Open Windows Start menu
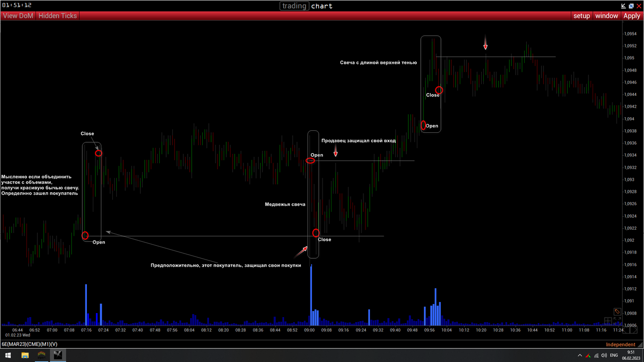 [8, 356]
